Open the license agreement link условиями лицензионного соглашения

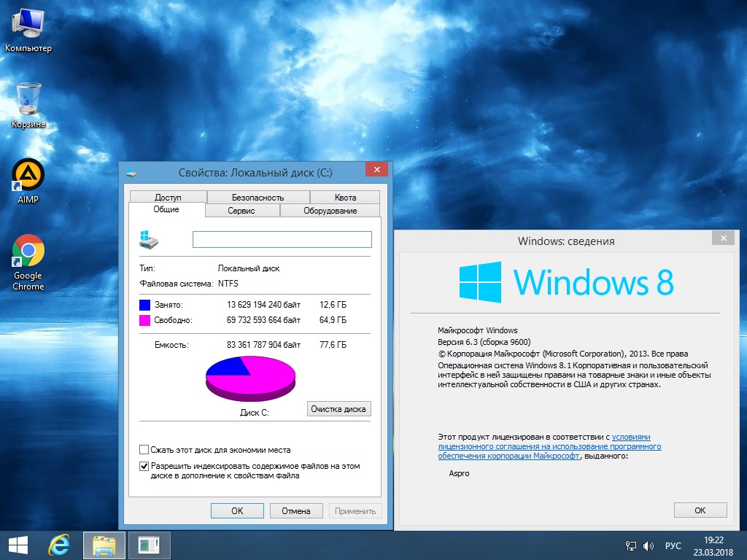pyautogui.click(x=550, y=446)
